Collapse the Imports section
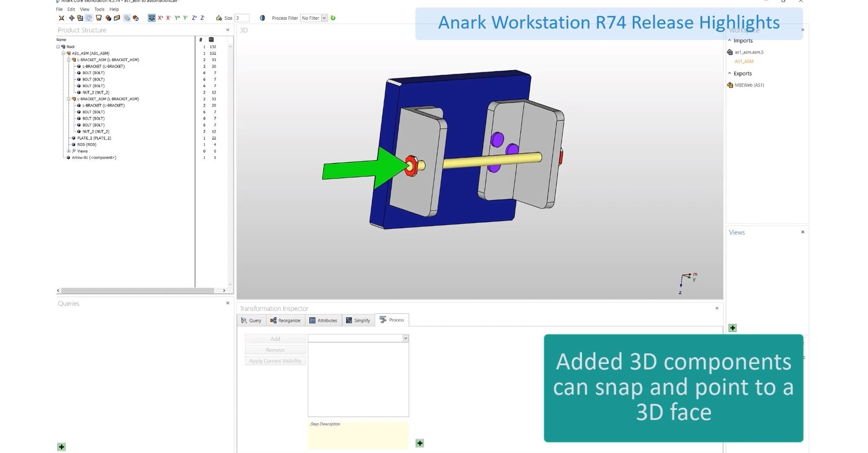The image size is (868, 453). 729,40
